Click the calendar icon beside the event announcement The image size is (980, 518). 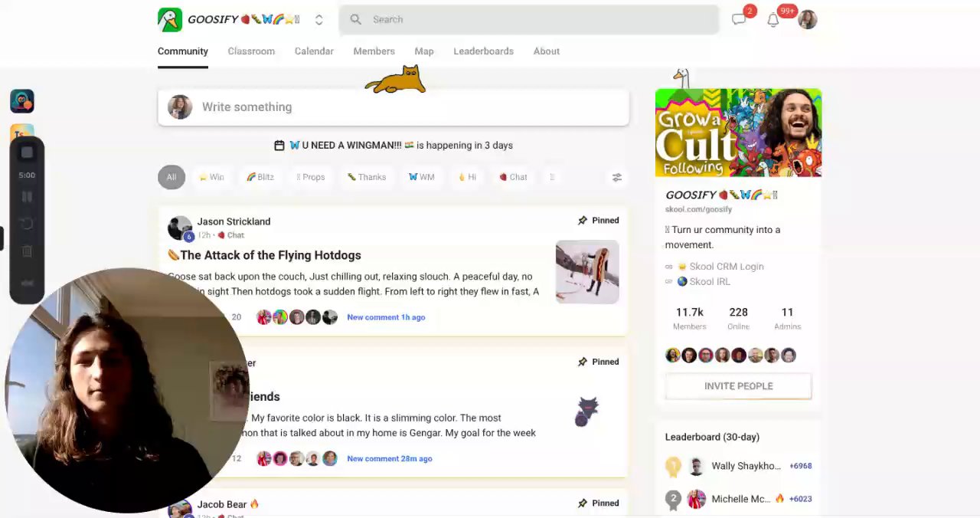(279, 146)
